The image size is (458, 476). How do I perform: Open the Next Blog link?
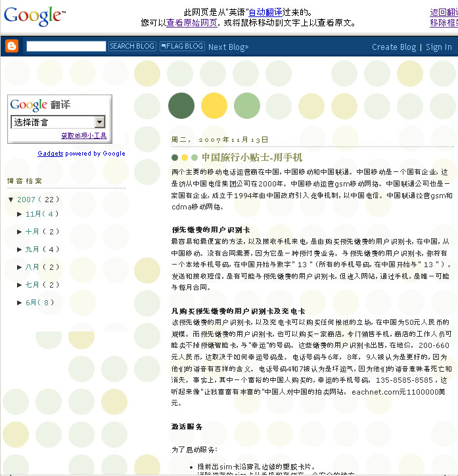coord(228,47)
